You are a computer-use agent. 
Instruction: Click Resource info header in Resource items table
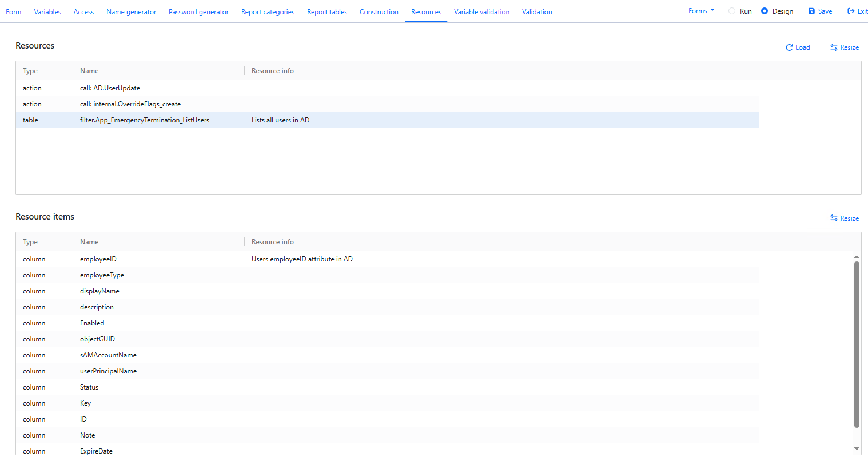coord(273,242)
